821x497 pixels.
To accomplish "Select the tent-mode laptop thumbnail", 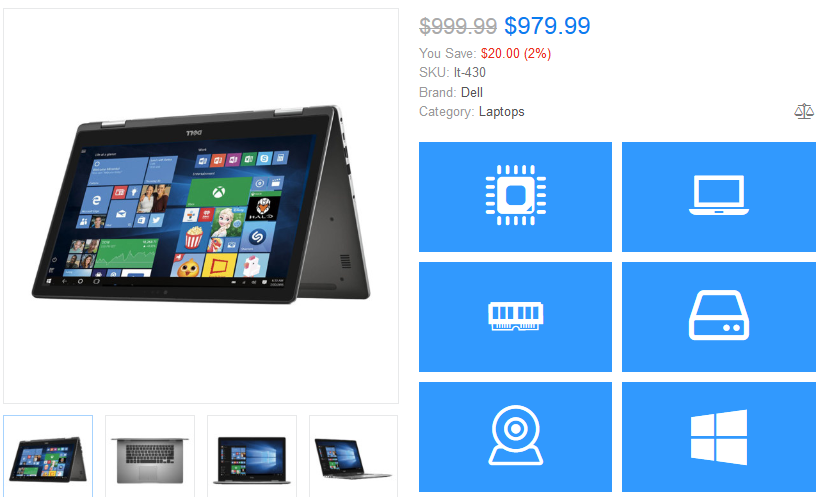I will tap(48, 456).
